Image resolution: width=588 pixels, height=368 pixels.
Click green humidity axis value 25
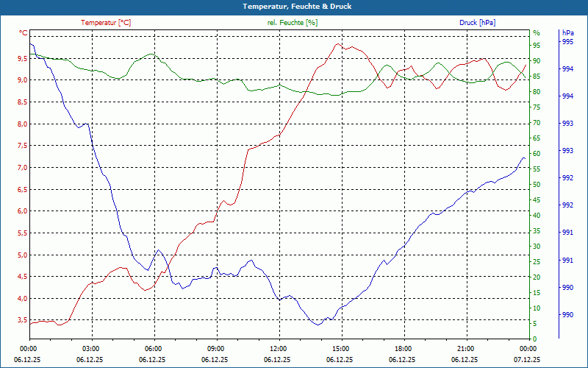coord(537,262)
